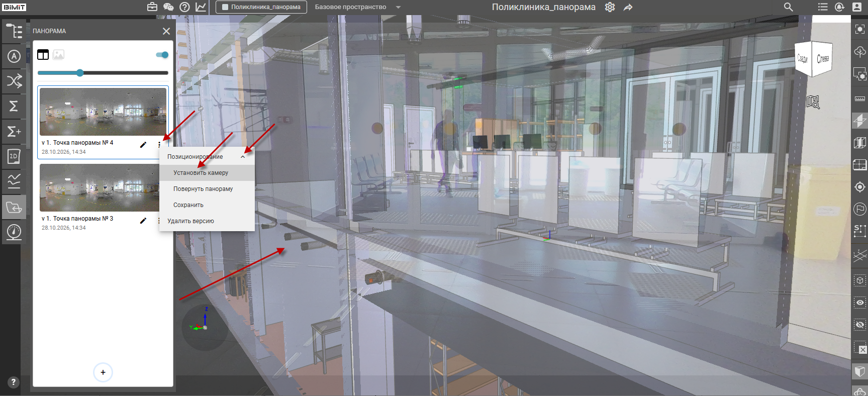Open the chat bubbles icon
This screenshot has height=396, width=868.
pyautogui.click(x=168, y=7)
